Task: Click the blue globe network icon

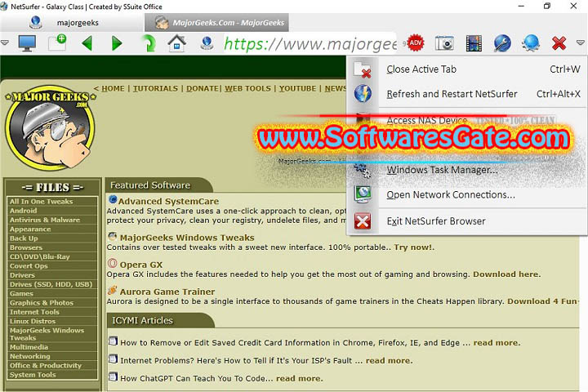Action: point(531,43)
